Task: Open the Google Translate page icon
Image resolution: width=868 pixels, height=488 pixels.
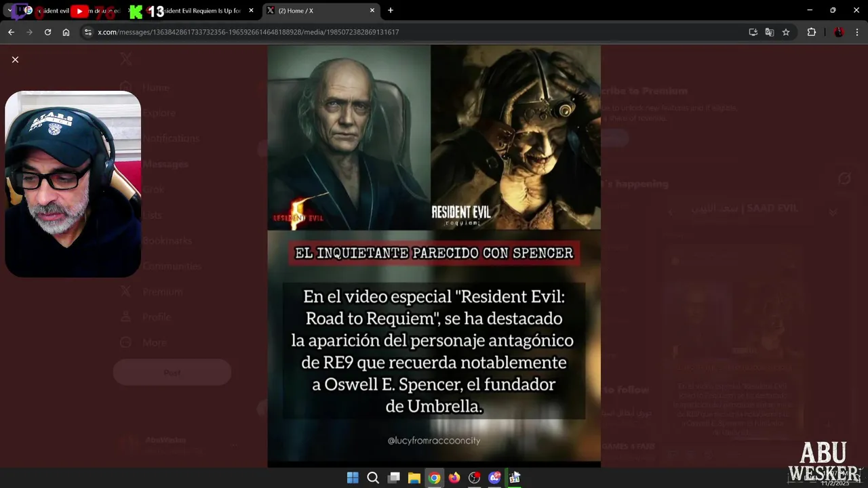Action: [769, 32]
